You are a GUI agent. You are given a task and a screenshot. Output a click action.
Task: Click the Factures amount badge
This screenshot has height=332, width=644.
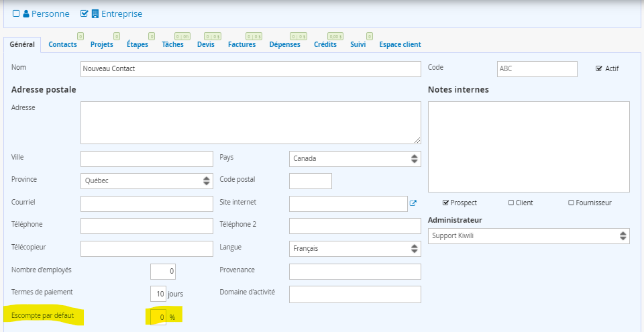coord(254,36)
